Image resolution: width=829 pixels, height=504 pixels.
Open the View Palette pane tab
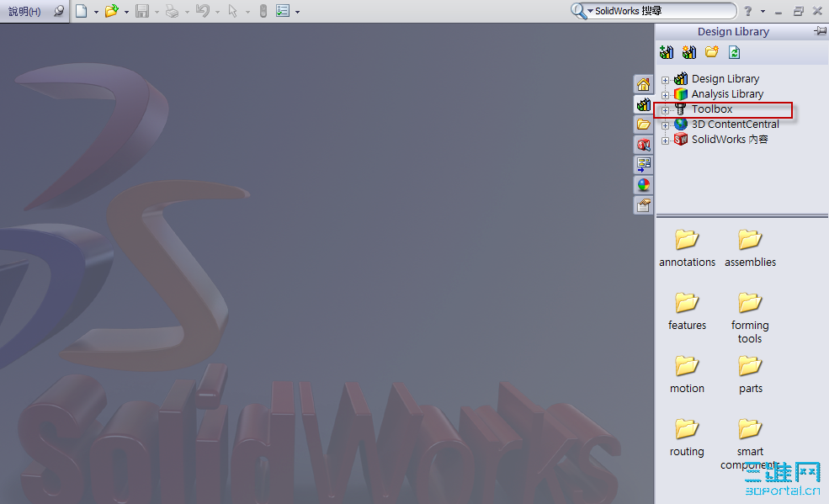[644, 165]
